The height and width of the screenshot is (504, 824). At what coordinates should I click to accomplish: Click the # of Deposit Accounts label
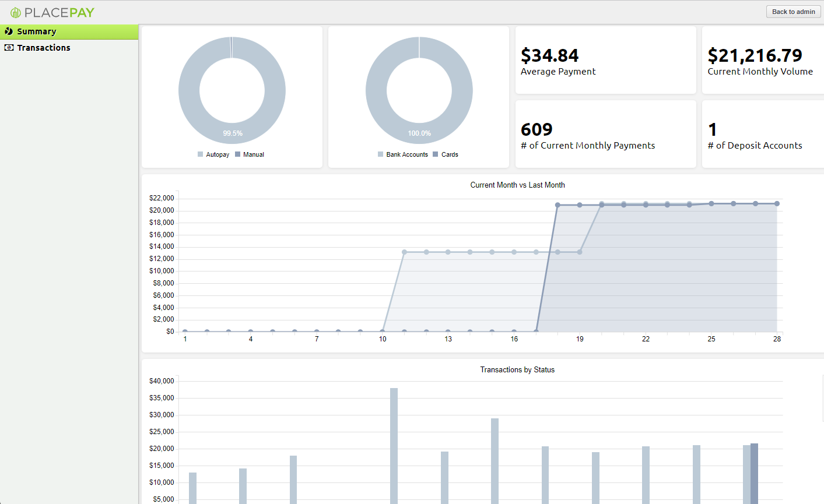pyautogui.click(x=755, y=146)
